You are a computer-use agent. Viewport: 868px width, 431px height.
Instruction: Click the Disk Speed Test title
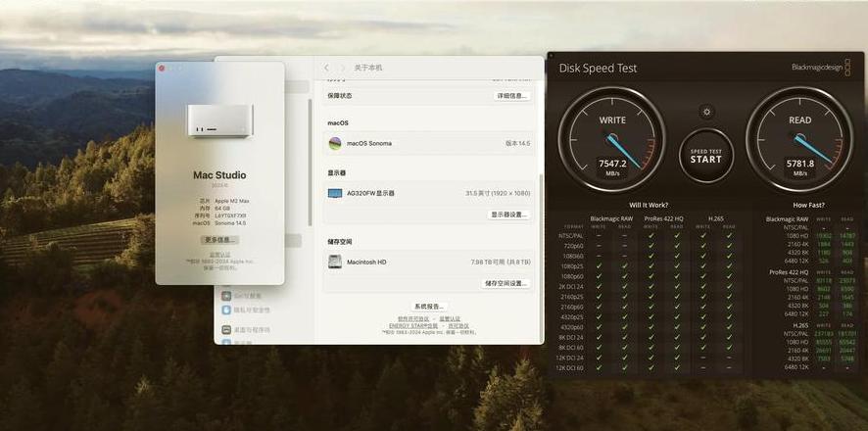598,68
